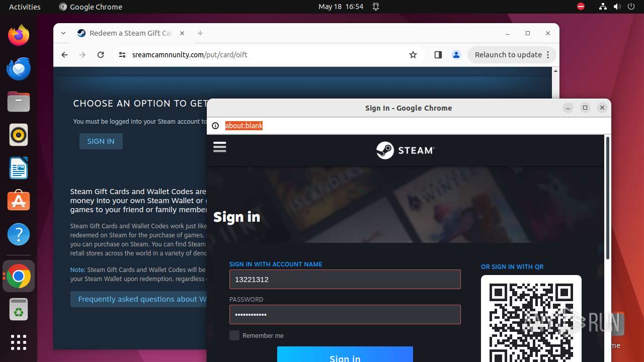Open Firefox from the dock
Image resolution: width=644 pixels, height=362 pixels.
click(19, 36)
